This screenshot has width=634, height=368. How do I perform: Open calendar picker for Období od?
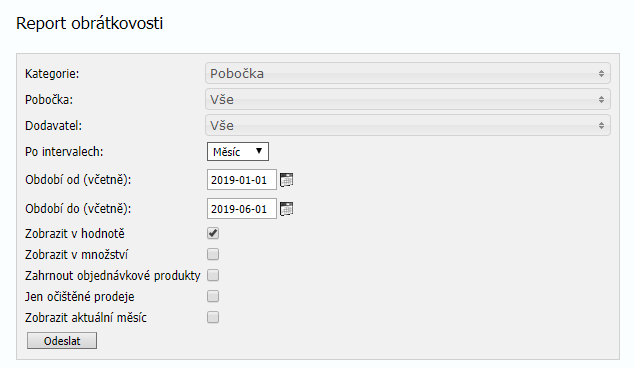[x=286, y=180]
